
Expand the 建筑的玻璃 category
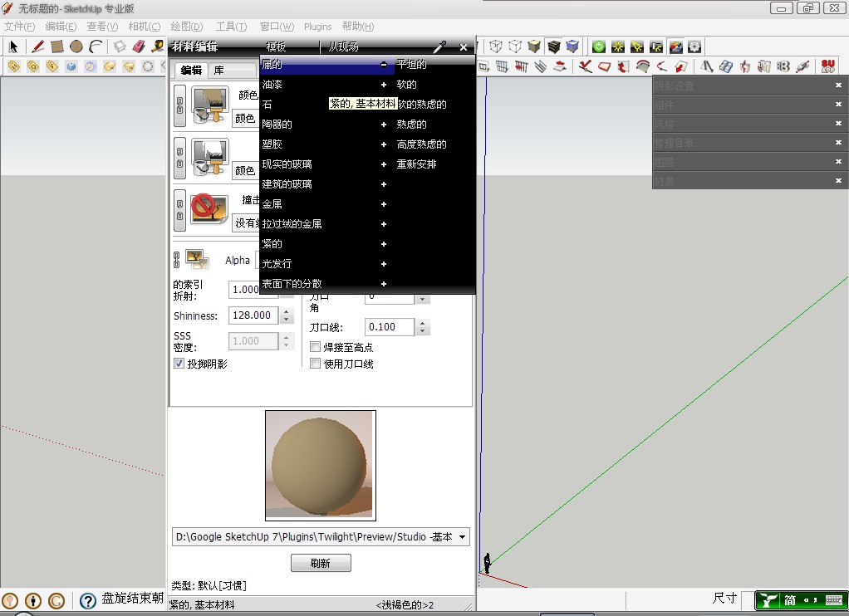point(383,184)
